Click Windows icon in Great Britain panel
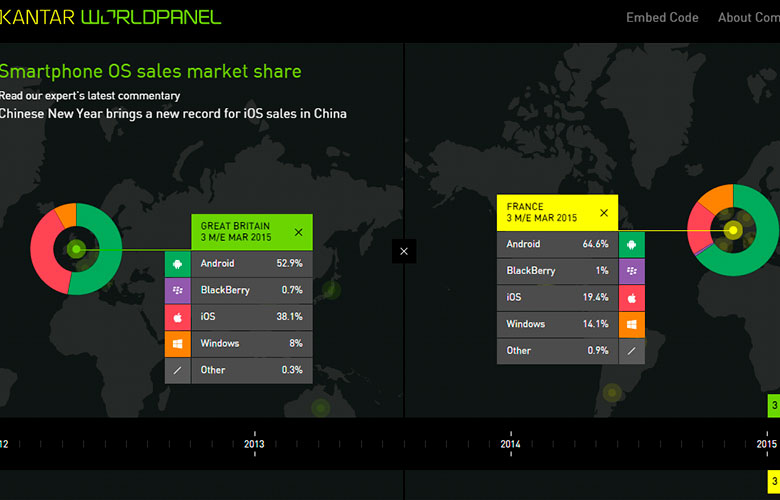This screenshot has width=780, height=500. pyautogui.click(x=178, y=344)
